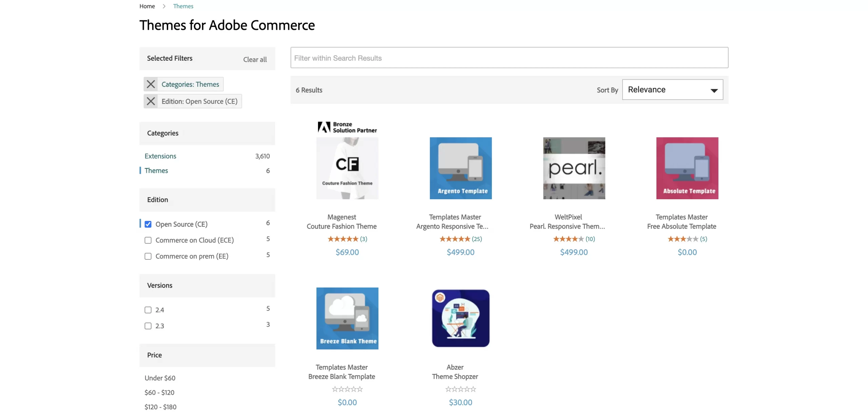Enable the Commerce on Cloud (ECE) checkbox
The height and width of the screenshot is (415, 868).
point(148,240)
